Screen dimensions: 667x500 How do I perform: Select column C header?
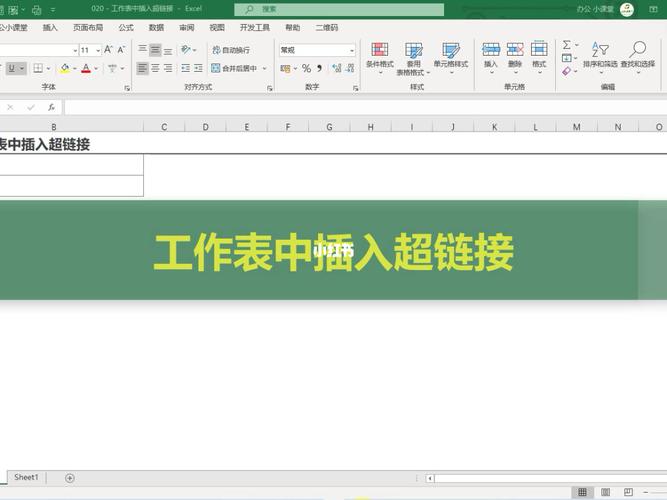click(x=164, y=127)
